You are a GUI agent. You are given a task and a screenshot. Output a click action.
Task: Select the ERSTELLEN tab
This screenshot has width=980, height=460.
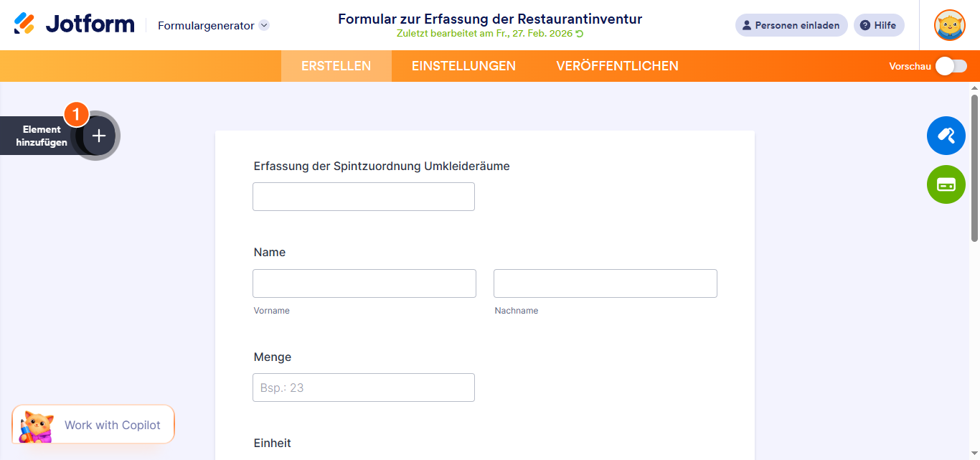coord(336,65)
